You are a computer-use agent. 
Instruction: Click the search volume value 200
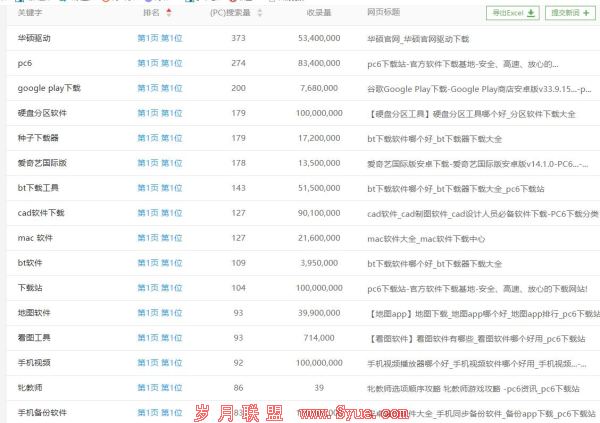point(238,88)
